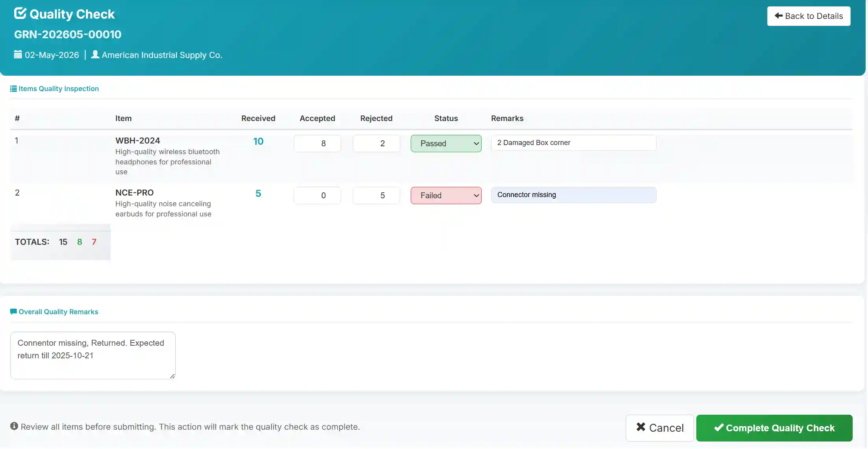868x449 pixels.
Task: Click the GRN-202605-00010 reference number
Action: pos(68,34)
